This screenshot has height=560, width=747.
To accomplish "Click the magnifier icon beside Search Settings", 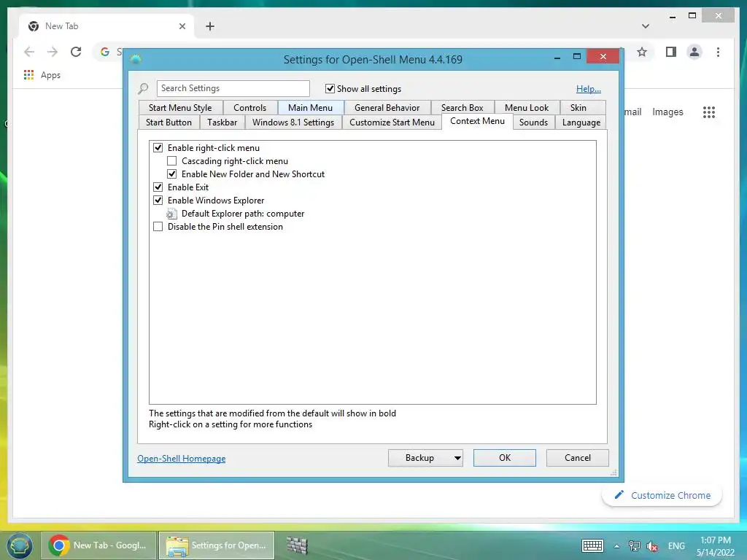I will click(x=144, y=88).
